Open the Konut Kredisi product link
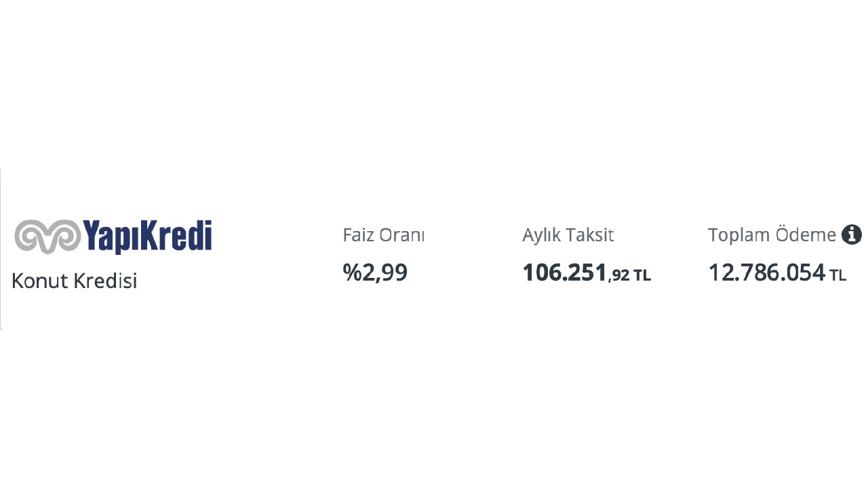Screen dimensions: 868x488 pos(75,281)
